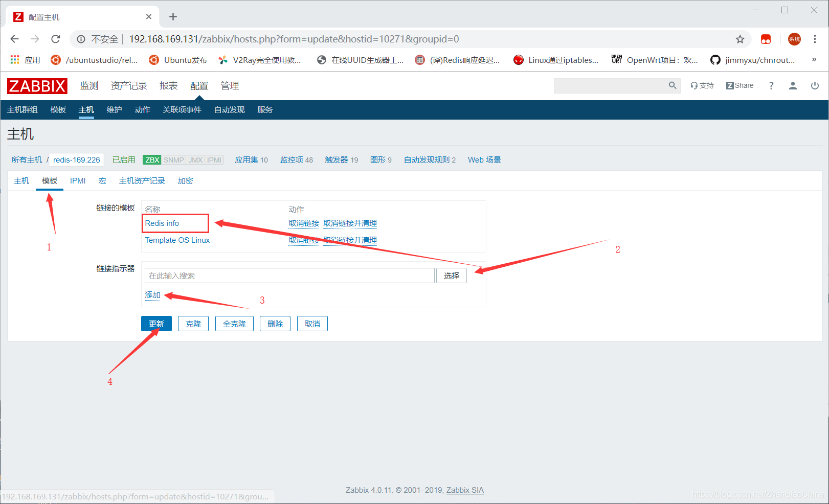The height and width of the screenshot is (504, 829).
Task: Click the ZABBIX logo
Action: pos(37,86)
